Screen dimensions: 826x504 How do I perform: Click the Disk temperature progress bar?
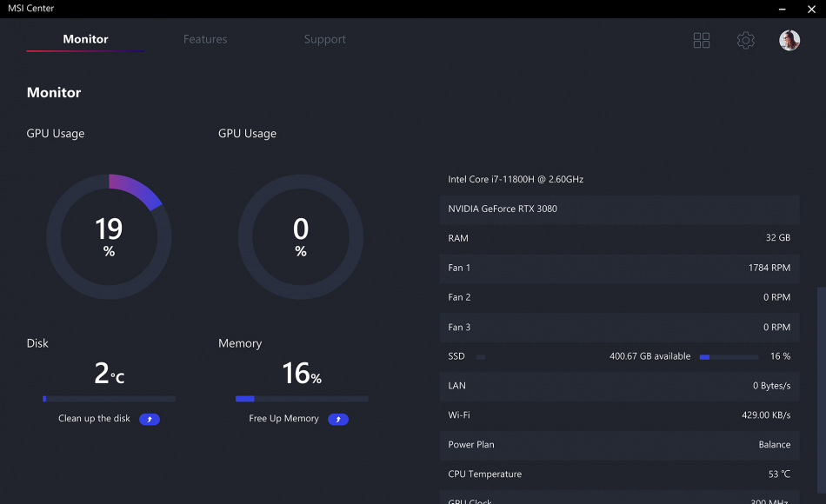point(109,399)
